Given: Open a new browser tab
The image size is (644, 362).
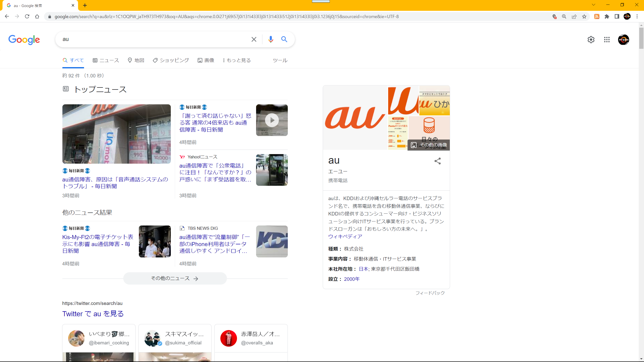Looking at the screenshot, I should point(85,6).
